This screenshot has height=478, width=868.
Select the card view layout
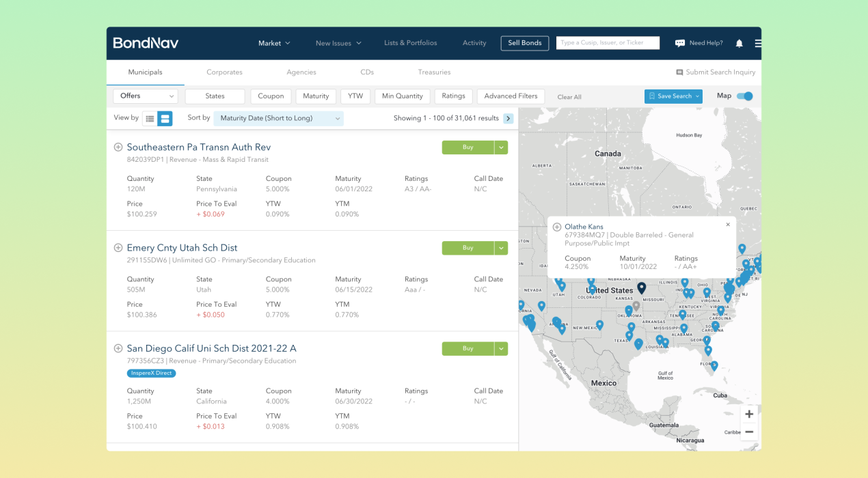(165, 119)
